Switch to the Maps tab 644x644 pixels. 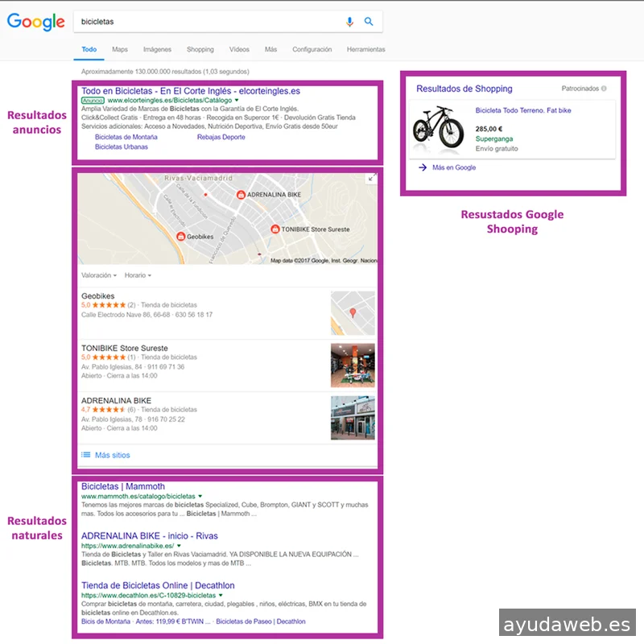pos(120,49)
